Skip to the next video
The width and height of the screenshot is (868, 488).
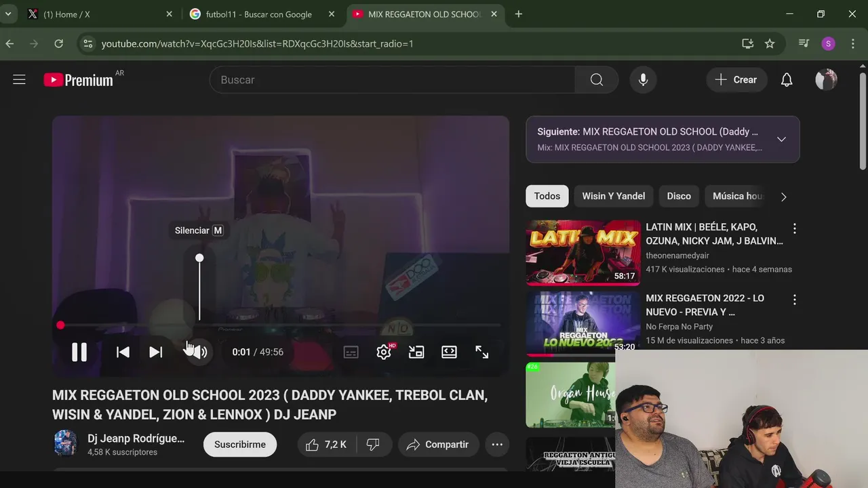pos(156,352)
